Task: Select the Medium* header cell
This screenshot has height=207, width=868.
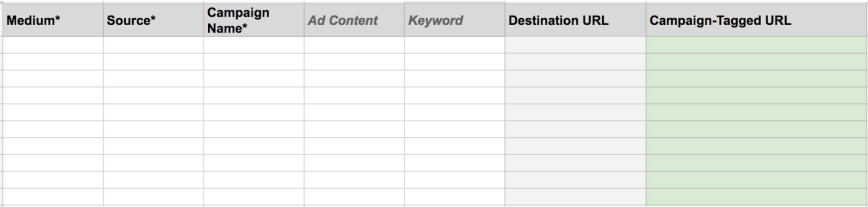Action: pos(53,20)
